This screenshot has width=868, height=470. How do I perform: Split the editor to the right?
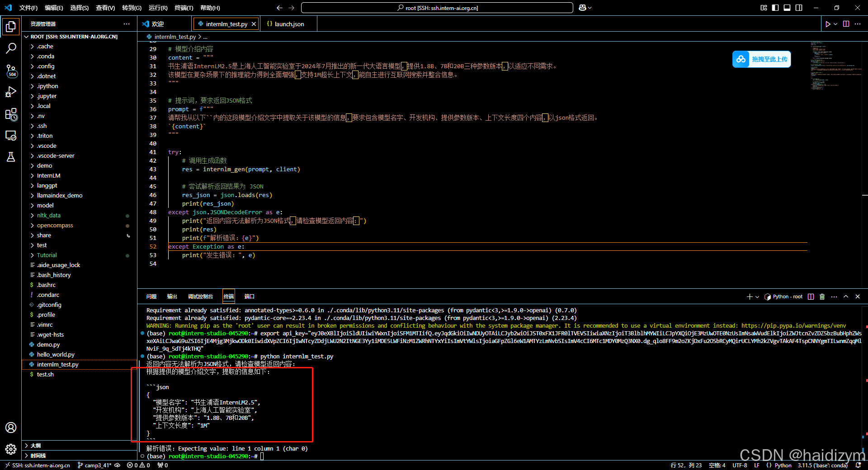(x=846, y=24)
